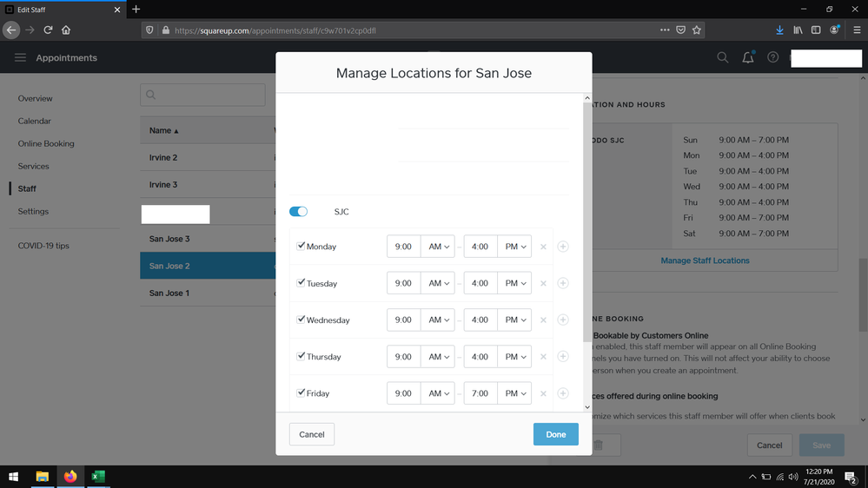The height and width of the screenshot is (488, 868).
Task: Open Monday start AM/PM dropdown
Action: [x=438, y=247]
